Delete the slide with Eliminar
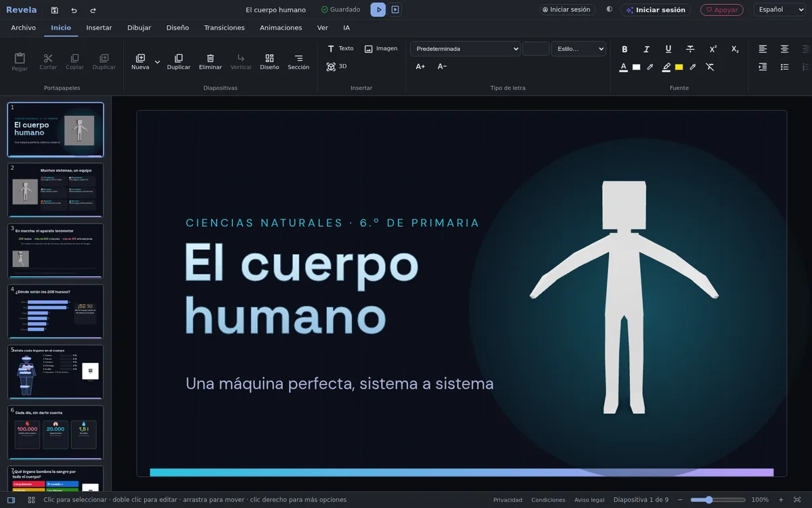Screen dimensions: 812x508 210,62
